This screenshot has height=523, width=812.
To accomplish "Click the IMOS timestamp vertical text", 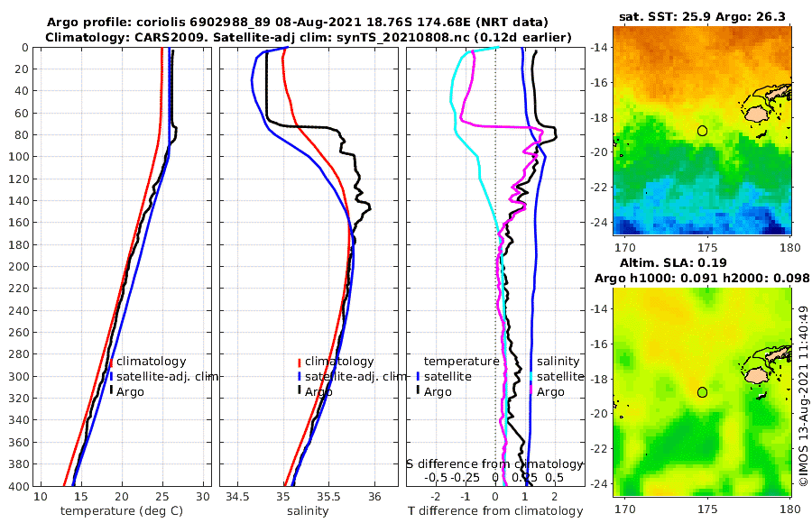I will coord(803,396).
